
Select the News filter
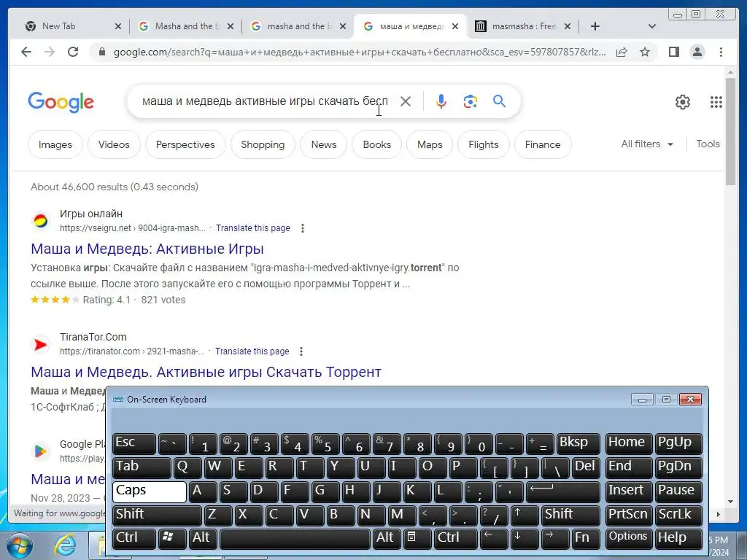(324, 145)
